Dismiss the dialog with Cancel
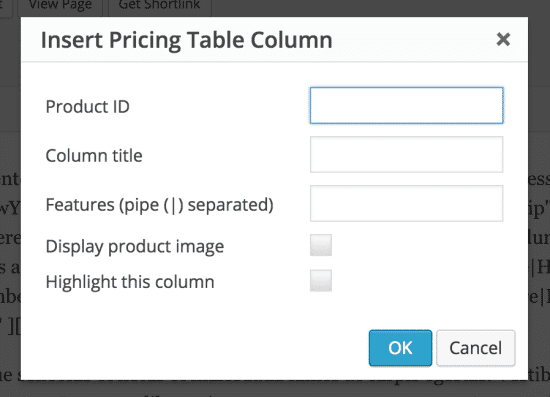The width and height of the screenshot is (550, 397). (476, 348)
